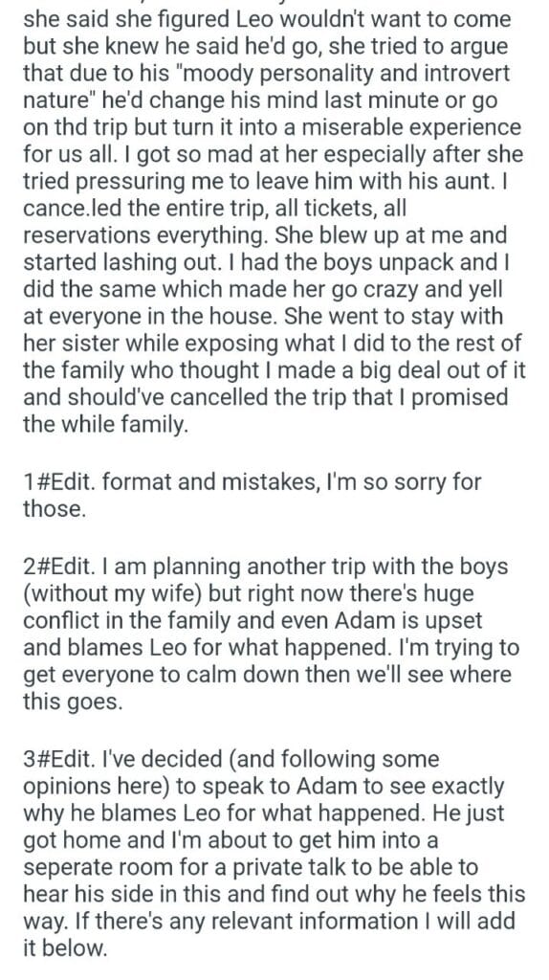Click the '3#Edit.' label text
This screenshot has width=549, height=980.
pyautogui.click(x=59, y=759)
